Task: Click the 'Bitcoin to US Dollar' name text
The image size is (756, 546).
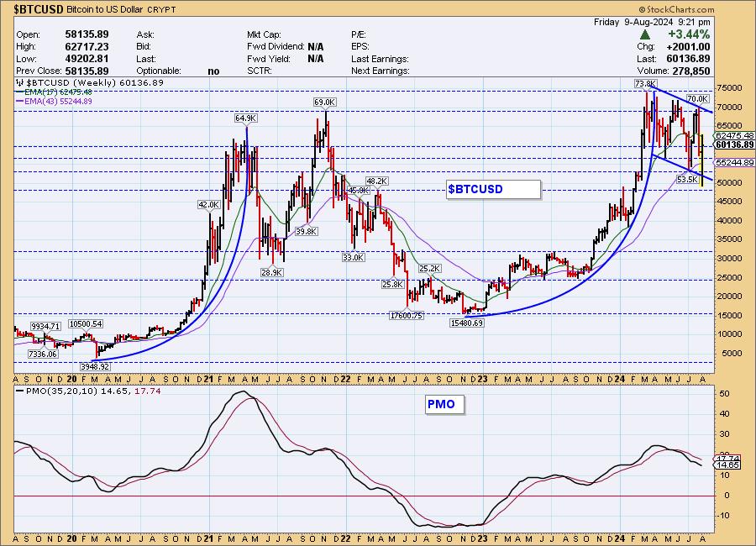Action: [103, 9]
